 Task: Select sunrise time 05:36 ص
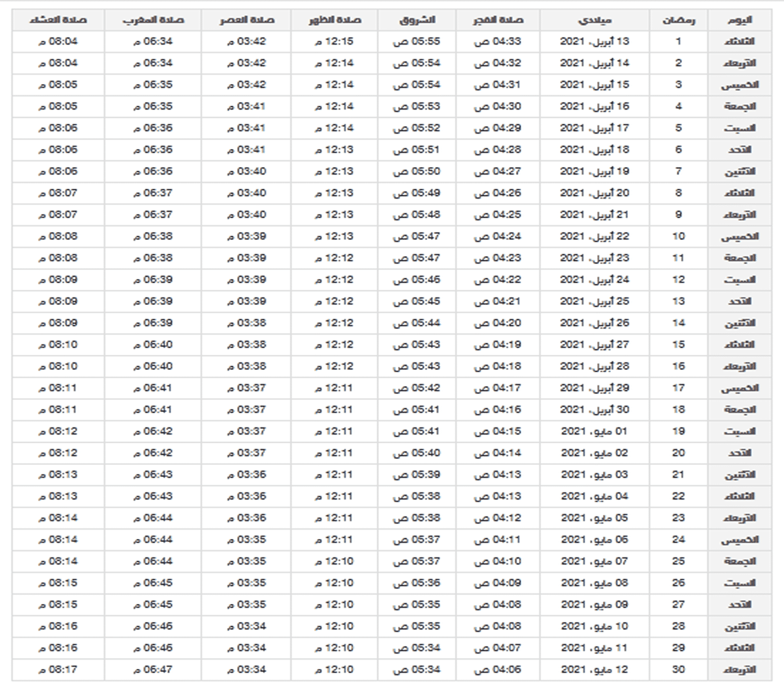(417, 583)
